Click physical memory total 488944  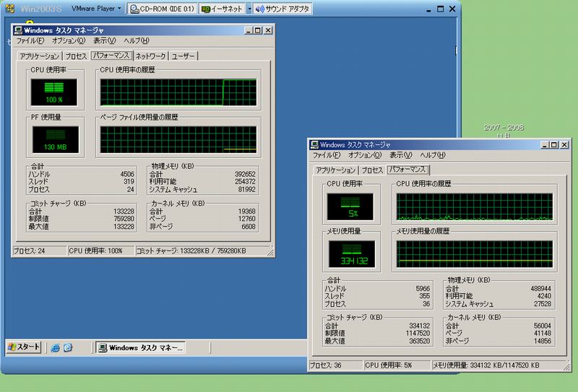pyautogui.click(x=540, y=289)
